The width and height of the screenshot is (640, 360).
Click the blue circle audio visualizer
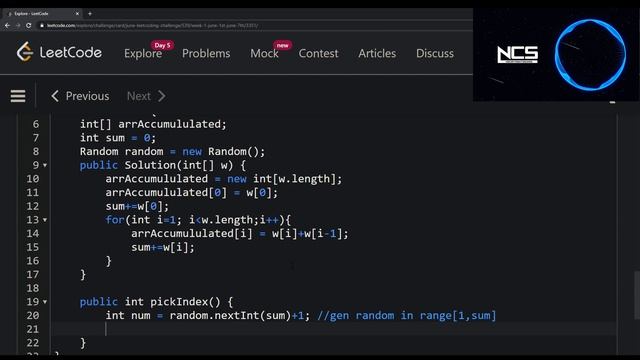pos(590,54)
